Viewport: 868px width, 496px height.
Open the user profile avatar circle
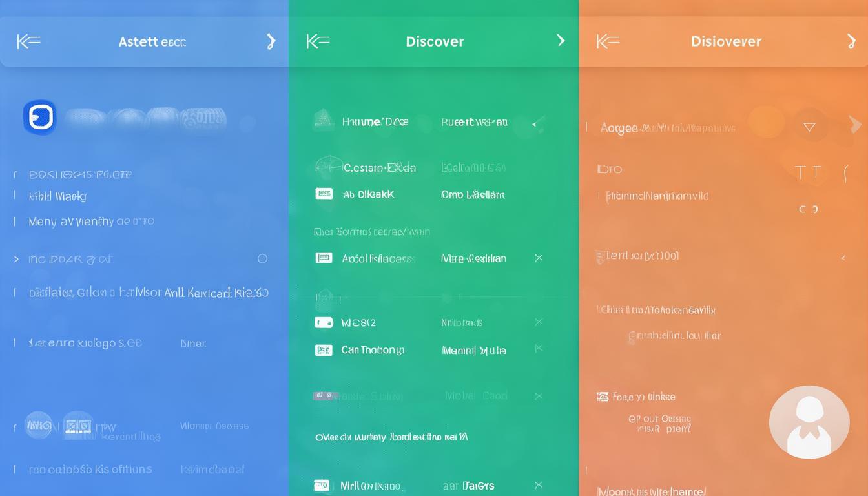tap(809, 422)
